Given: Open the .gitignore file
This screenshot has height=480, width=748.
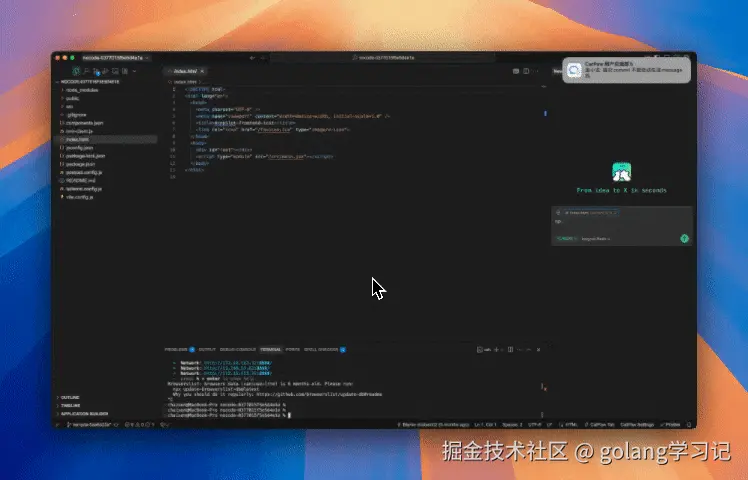Looking at the screenshot, I should click(76, 115).
